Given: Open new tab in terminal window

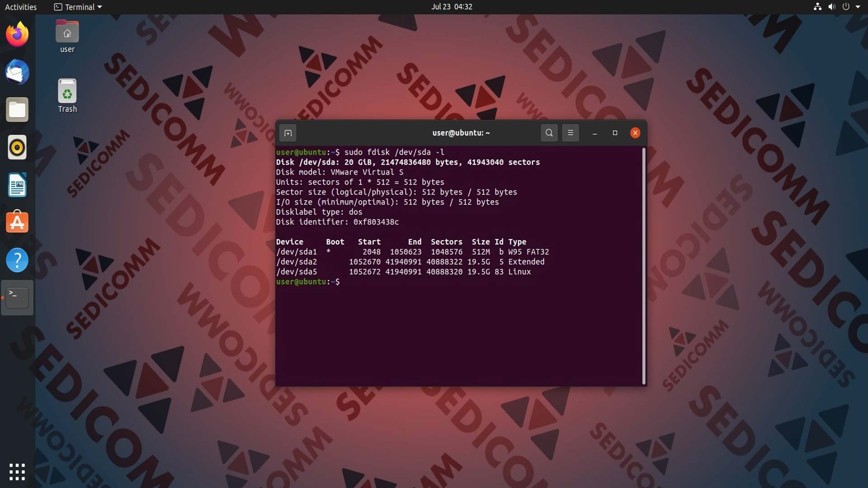Looking at the screenshot, I should tap(288, 133).
